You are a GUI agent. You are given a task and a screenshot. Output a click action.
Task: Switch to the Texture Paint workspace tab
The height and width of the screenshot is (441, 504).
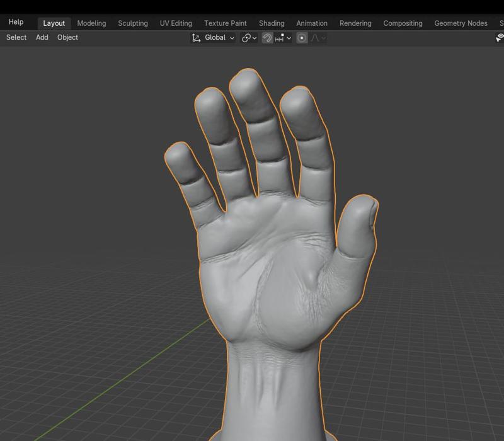(x=224, y=23)
